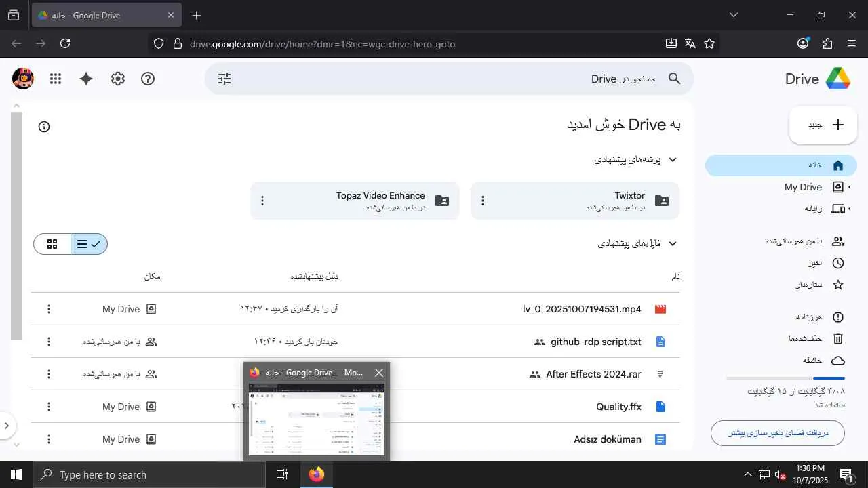Screen dimensions: 868x488
Task: Bookmark this page with the star
Action: tap(709, 43)
